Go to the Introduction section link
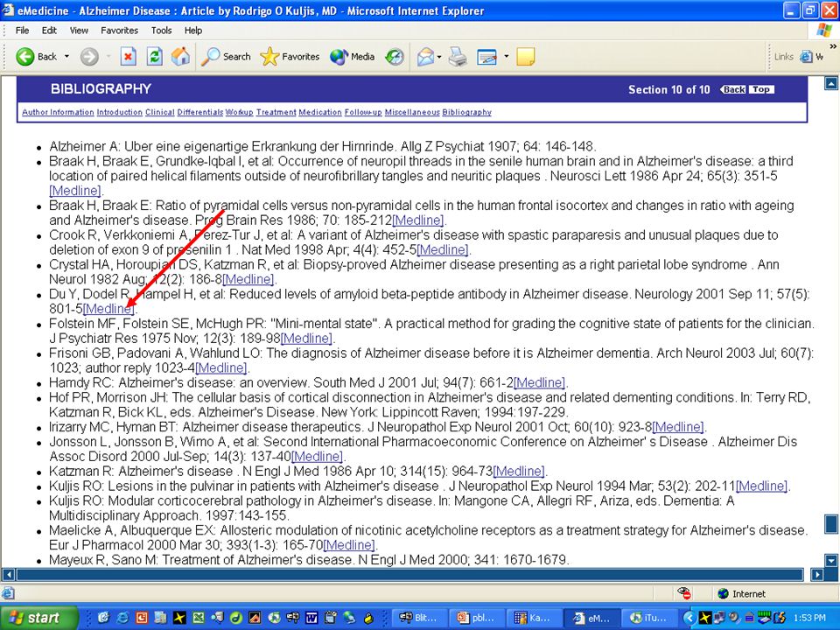 pos(120,112)
